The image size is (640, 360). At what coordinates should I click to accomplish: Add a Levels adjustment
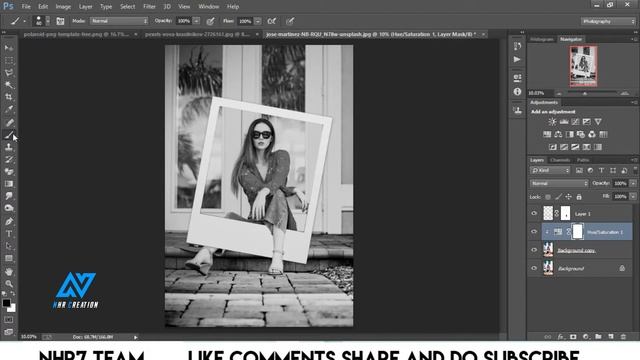(x=564, y=122)
